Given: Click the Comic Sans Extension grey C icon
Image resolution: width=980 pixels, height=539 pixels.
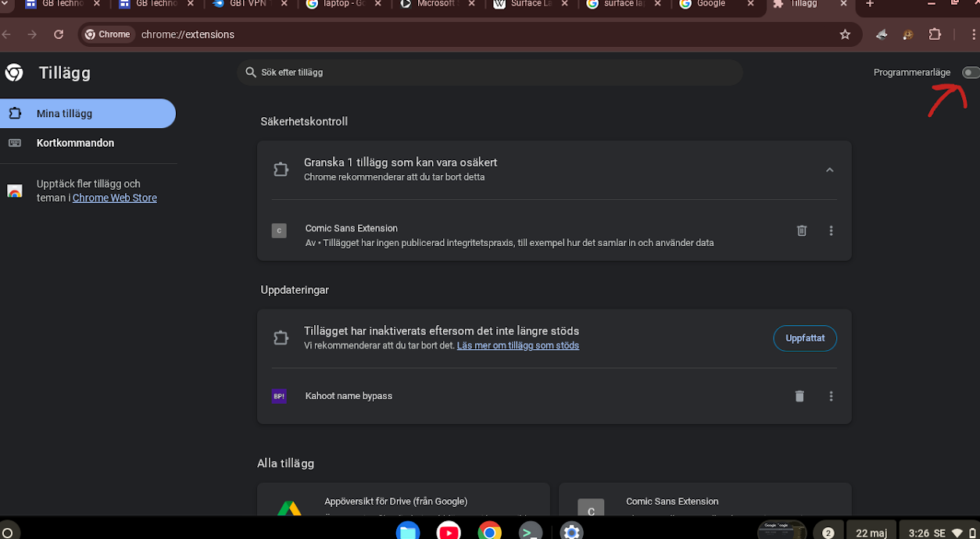Looking at the screenshot, I should tap(279, 230).
